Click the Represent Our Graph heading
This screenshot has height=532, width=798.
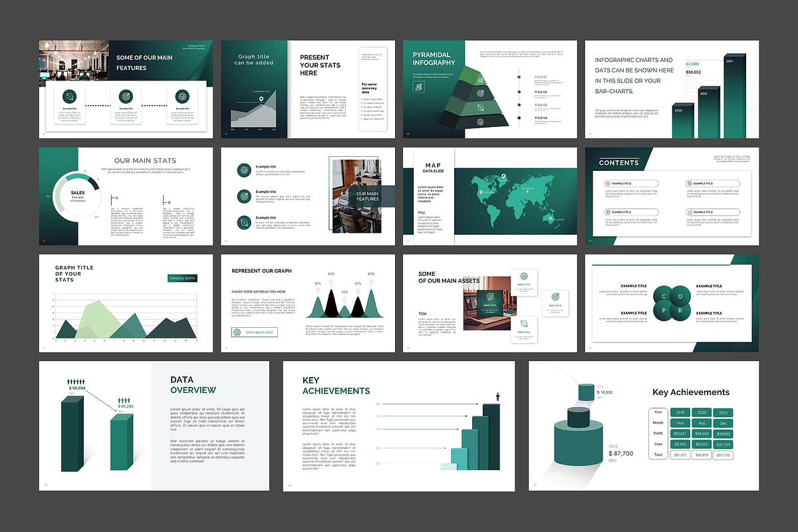click(261, 271)
